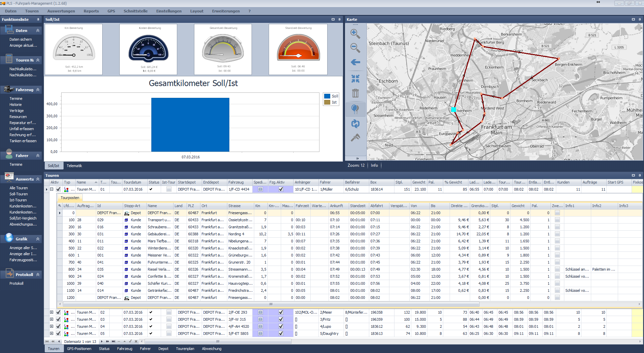Cancel edit with X in record navigator
The width and height of the screenshot is (644, 353).
pos(136,341)
